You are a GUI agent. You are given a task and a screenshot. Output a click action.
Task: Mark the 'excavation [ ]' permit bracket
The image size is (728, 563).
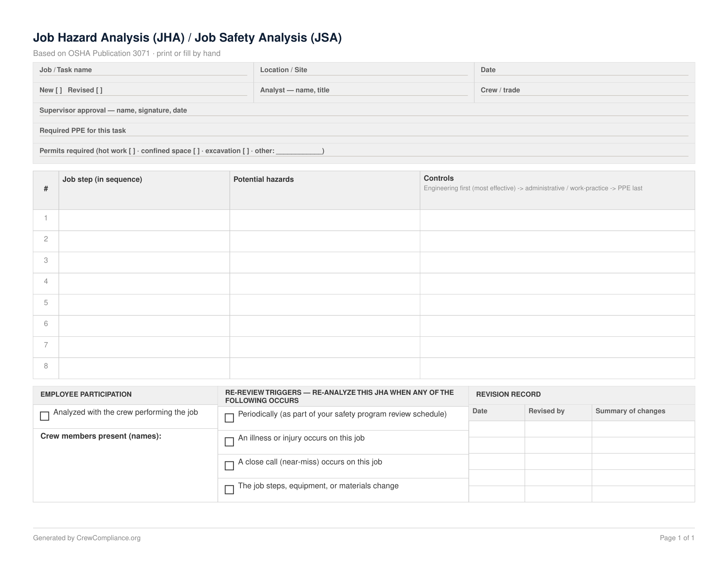[246, 151]
